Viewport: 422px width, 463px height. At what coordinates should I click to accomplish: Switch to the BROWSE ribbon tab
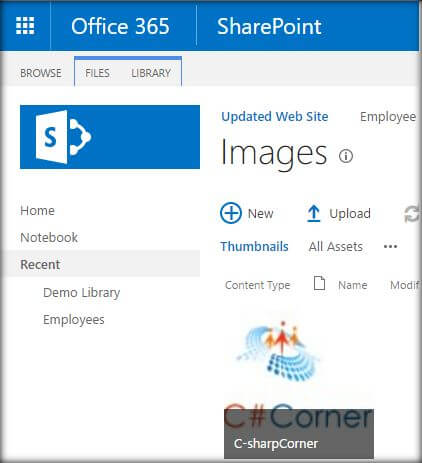tap(41, 73)
